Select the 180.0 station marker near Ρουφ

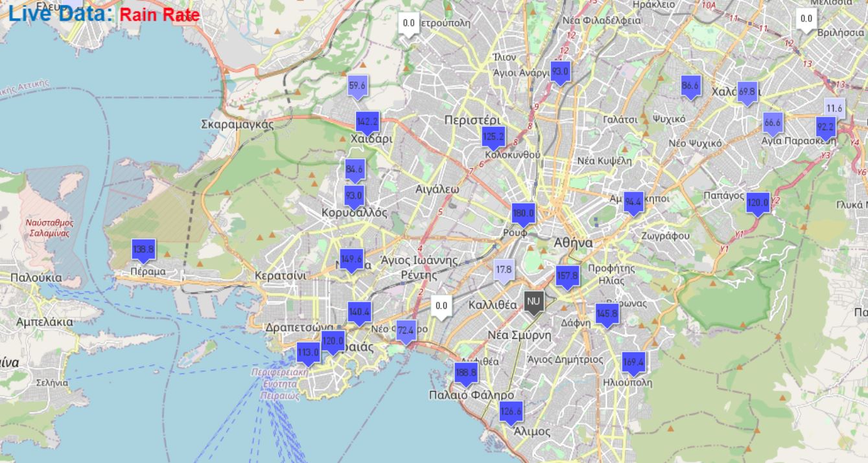point(523,214)
